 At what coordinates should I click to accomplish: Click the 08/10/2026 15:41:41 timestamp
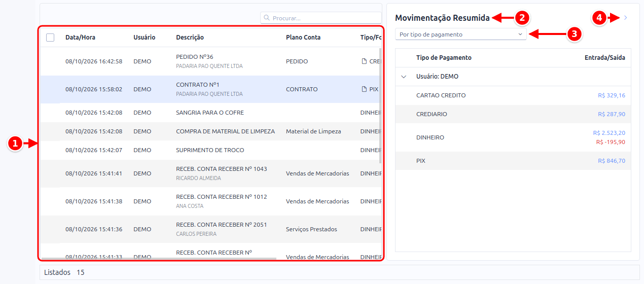click(94, 173)
